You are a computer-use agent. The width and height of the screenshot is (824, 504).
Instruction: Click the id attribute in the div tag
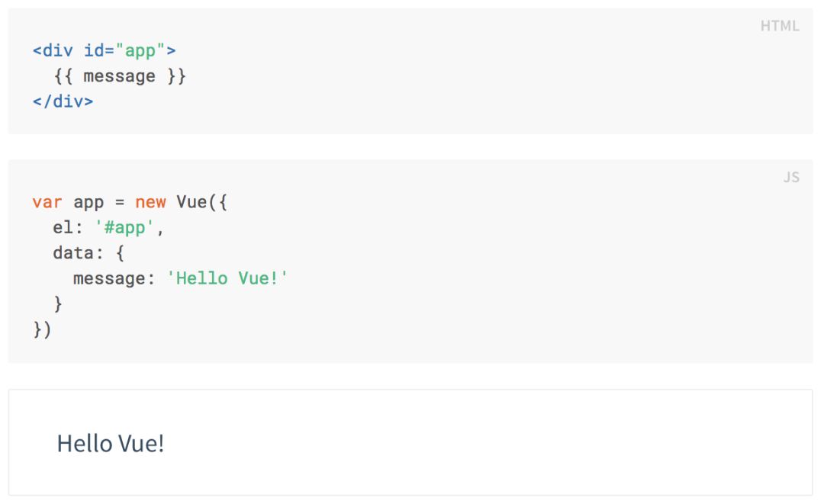click(94, 51)
